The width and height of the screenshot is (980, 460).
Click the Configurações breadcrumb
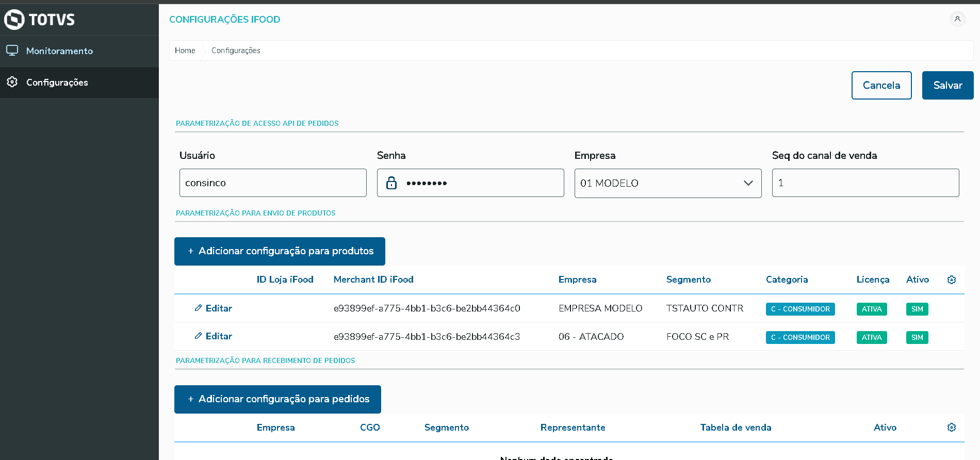236,51
